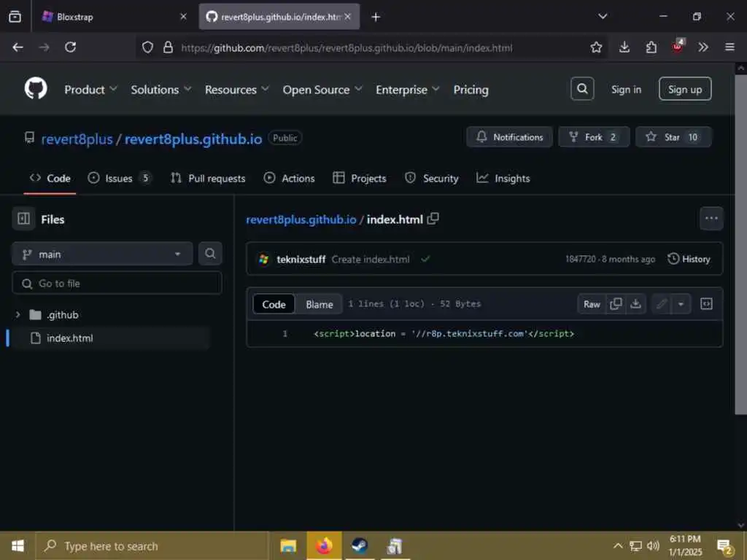Copy file path icon next to index.html
This screenshot has width=747, height=560.
433,219
